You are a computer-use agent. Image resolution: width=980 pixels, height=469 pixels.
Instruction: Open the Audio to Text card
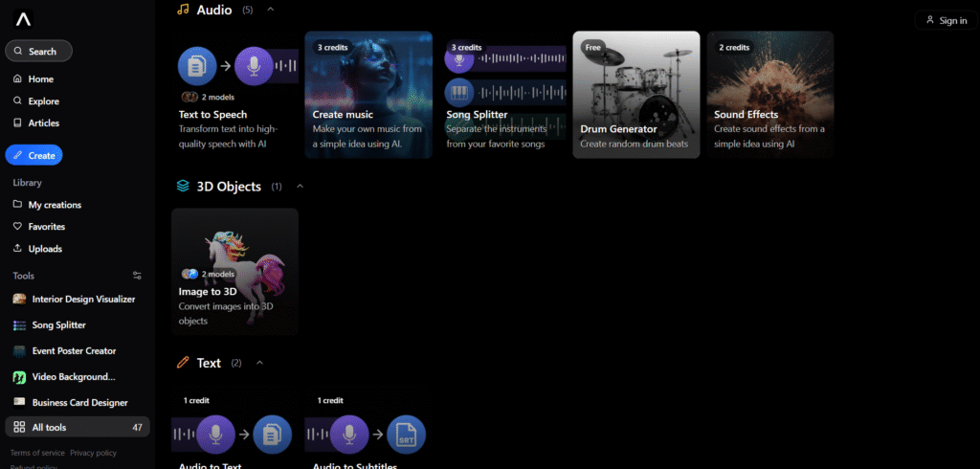coord(235,429)
